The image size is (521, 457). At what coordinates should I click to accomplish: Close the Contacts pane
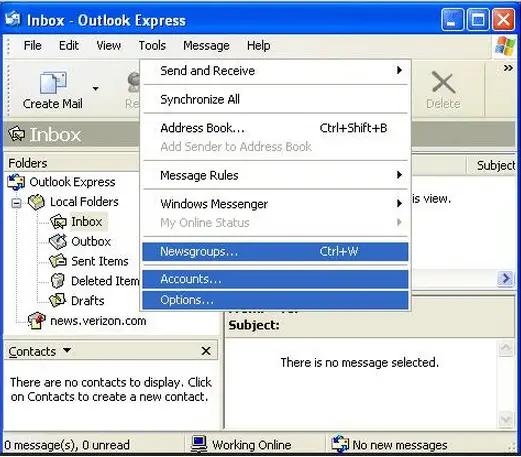click(206, 351)
